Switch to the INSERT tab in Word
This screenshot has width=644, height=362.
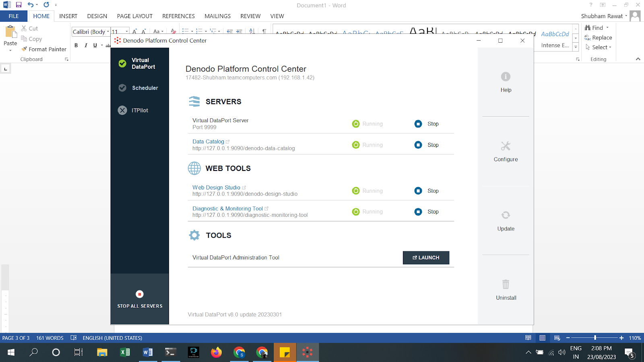pyautogui.click(x=68, y=16)
